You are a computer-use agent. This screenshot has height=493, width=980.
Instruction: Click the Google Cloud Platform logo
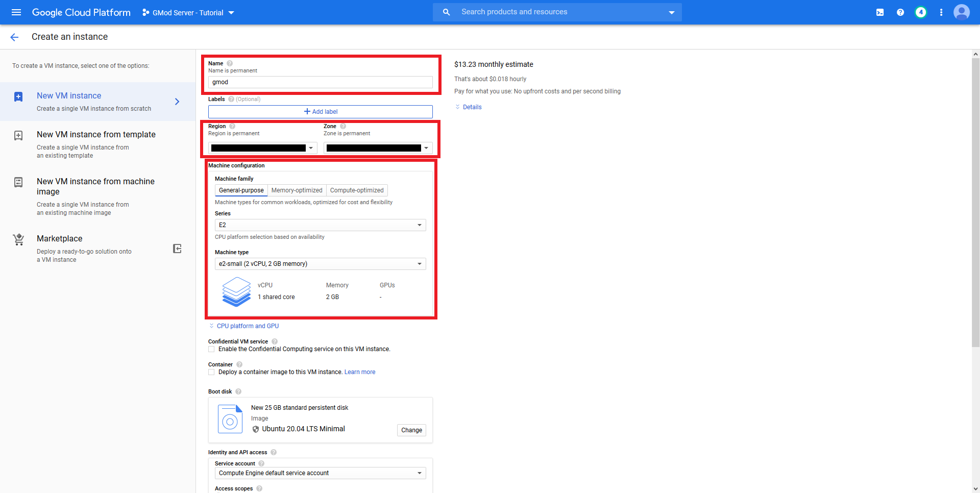click(81, 12)
